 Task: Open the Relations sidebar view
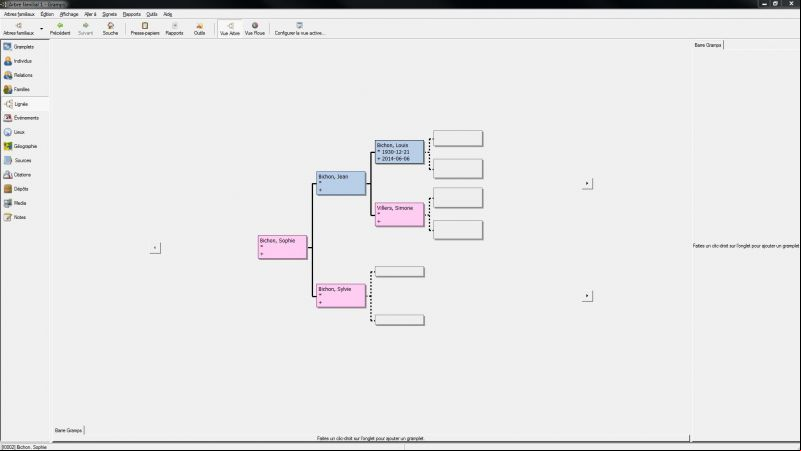tap(25, 75)
